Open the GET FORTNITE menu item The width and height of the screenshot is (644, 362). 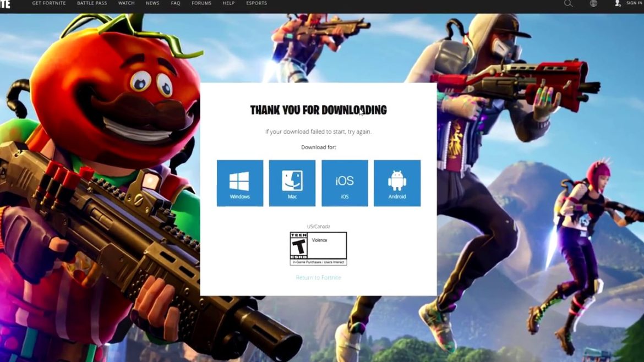click(49, 3)
